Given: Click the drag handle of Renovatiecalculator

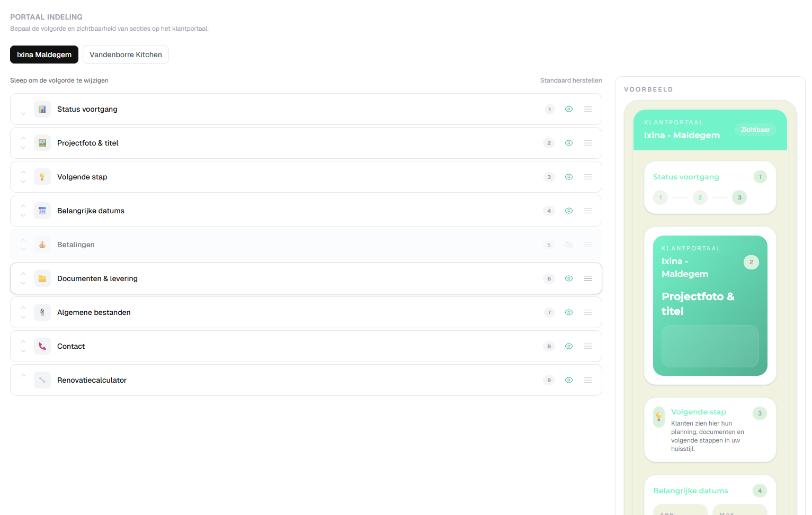Looking at the screenshot, I should (588, 380).
